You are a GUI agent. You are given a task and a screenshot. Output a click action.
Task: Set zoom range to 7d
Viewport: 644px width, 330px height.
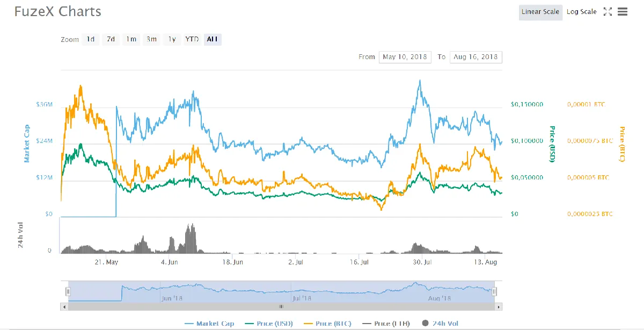point(111,39)
